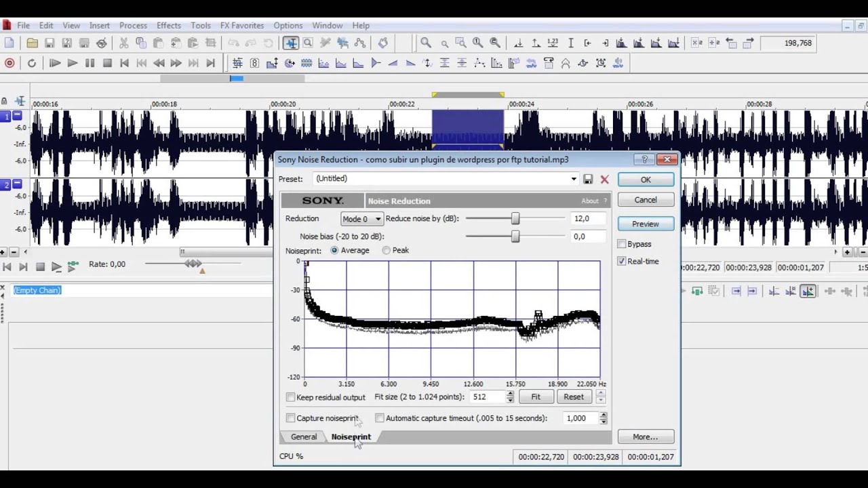Click the Fit size value field

488,397
